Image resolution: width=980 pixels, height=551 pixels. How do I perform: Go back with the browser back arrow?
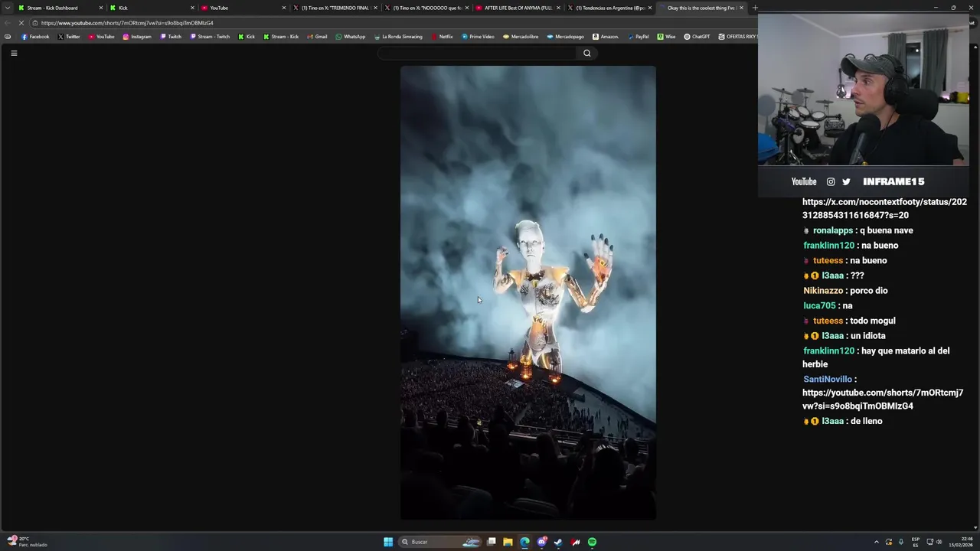pos(8,23)
